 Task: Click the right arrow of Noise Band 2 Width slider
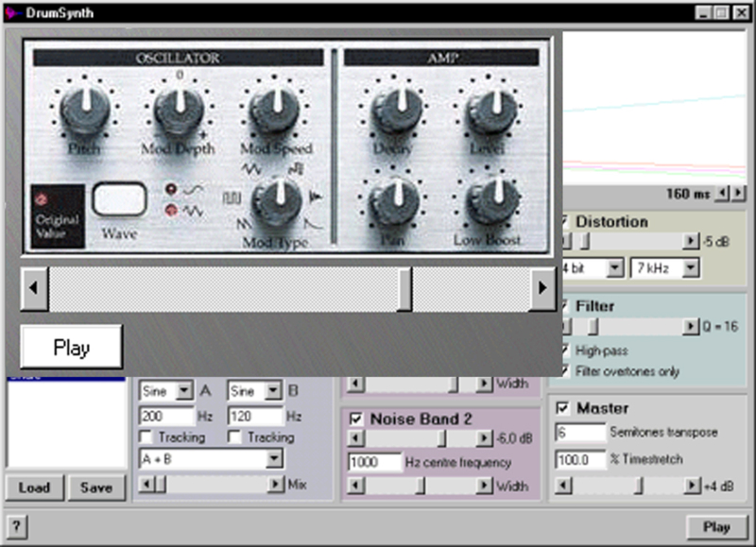(x=484, y=486)
